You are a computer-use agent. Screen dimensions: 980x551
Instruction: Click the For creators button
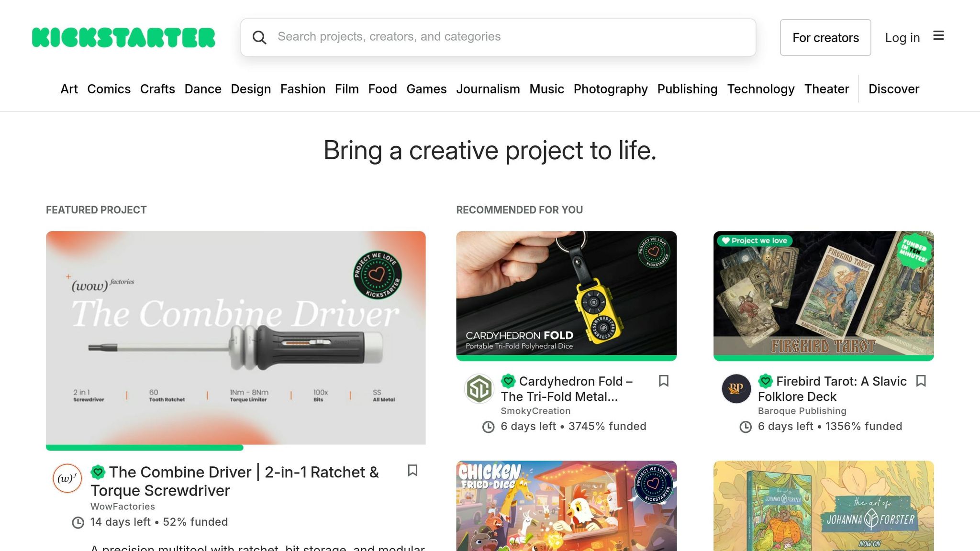[x=825, y=37]
